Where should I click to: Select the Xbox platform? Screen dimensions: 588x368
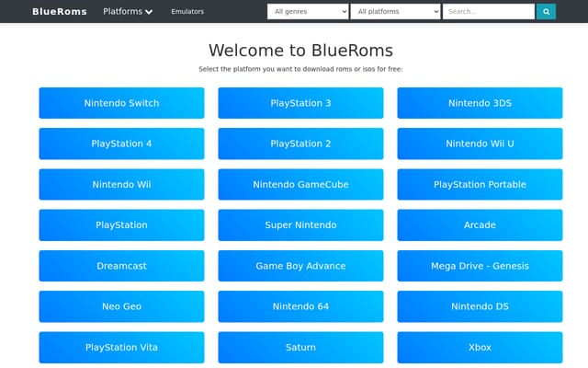(480, 348)
